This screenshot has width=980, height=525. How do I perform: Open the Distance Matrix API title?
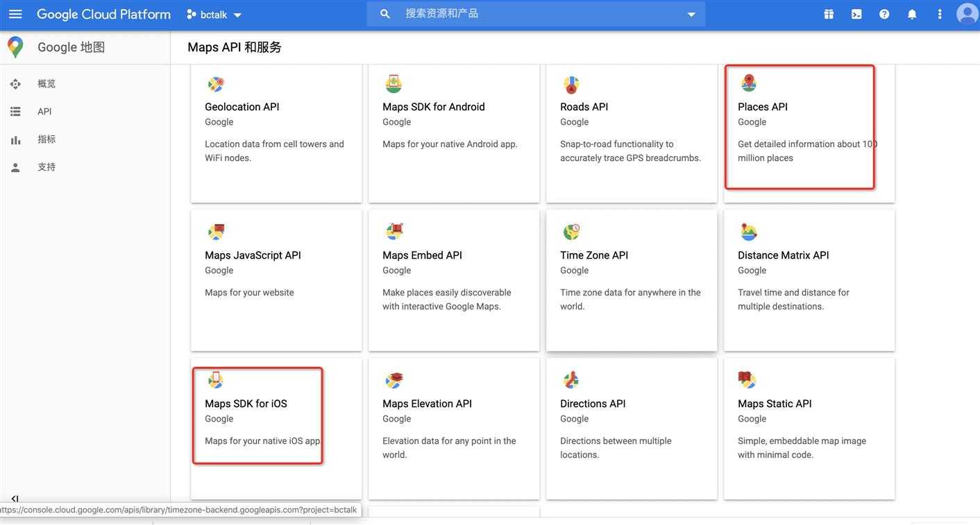tap(784, 255)
